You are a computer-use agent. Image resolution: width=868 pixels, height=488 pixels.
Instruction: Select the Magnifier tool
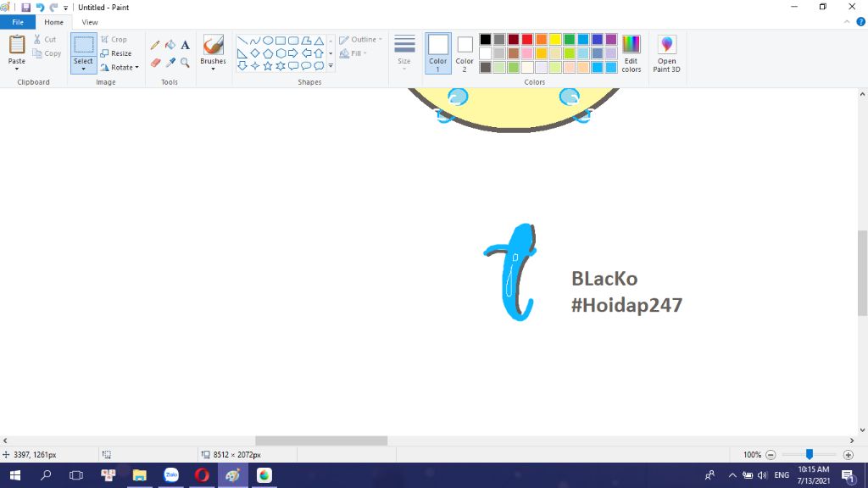[x=185, y=63]
